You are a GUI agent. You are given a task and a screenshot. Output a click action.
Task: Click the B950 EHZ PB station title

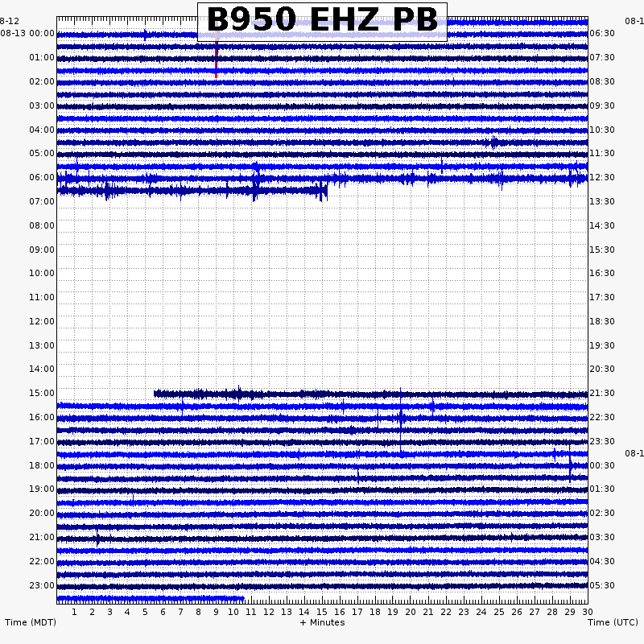tap(323, 19)
